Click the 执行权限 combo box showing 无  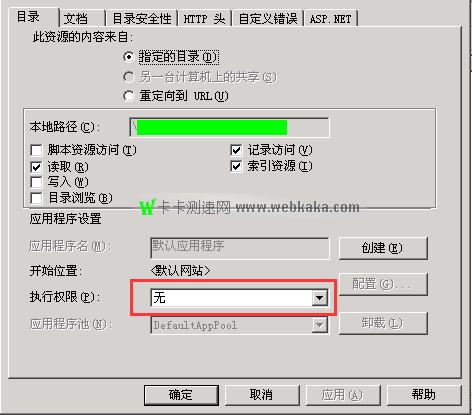coord(239,298)
